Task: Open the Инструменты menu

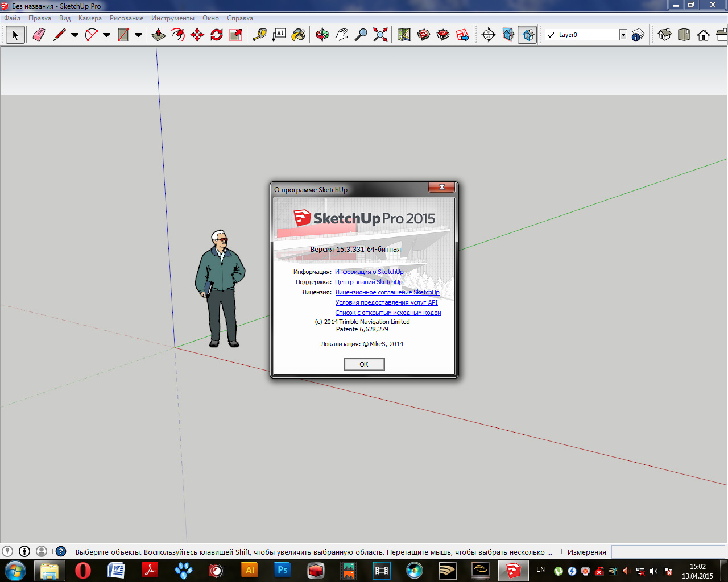Action: coord(172,18)
